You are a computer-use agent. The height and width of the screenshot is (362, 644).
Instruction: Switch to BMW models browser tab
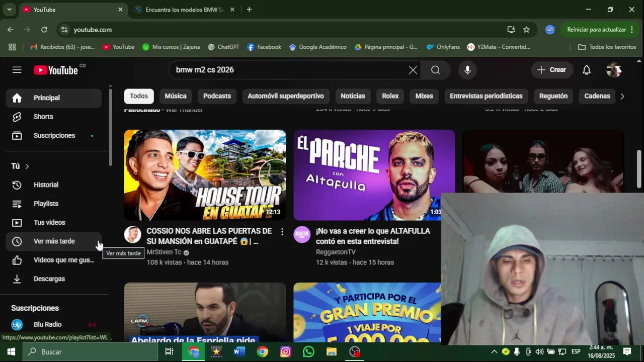pos(184,10)
